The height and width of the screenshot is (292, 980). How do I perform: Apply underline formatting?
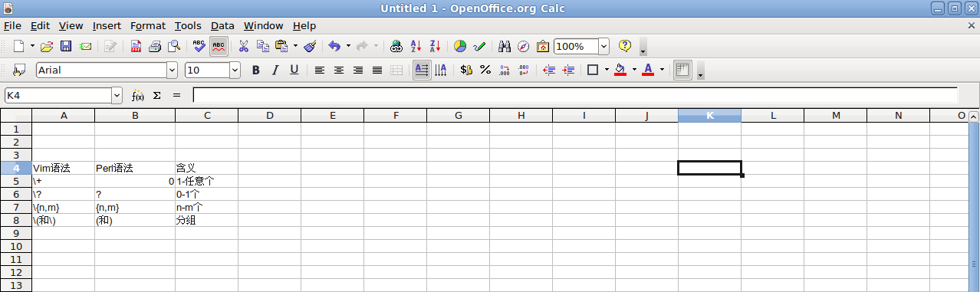(x=294, y=71)
